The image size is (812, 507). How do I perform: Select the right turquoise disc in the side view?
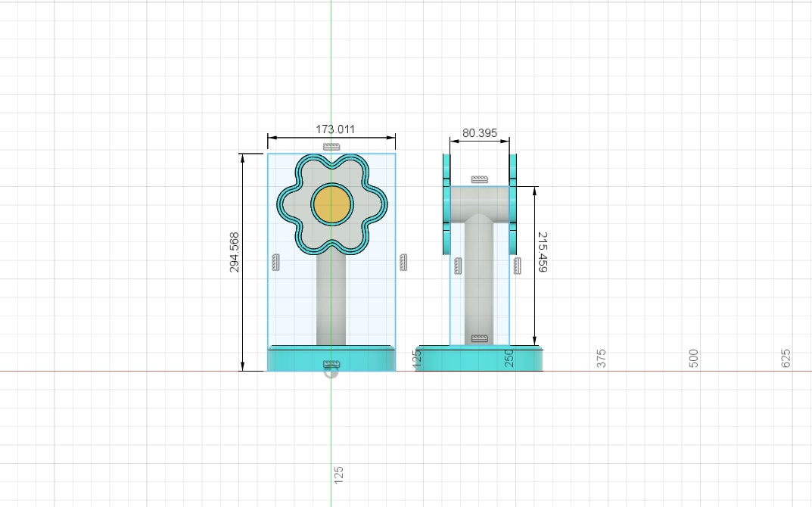513,204
